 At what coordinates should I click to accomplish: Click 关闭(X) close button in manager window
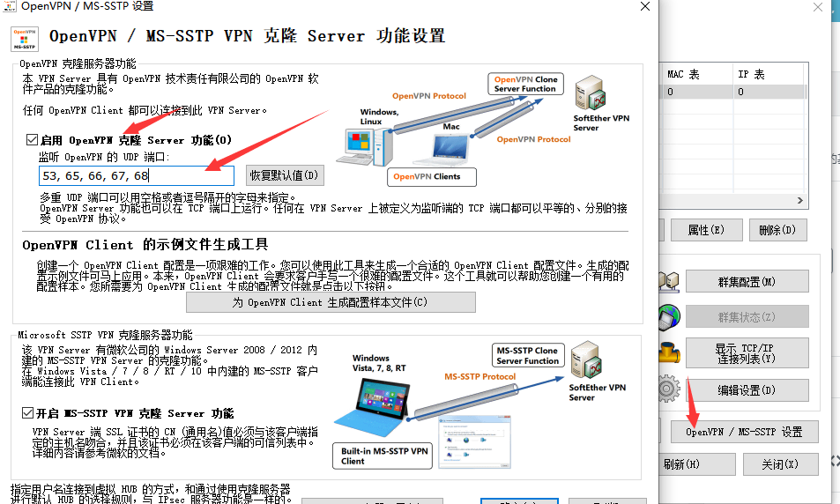pos(780,464)
